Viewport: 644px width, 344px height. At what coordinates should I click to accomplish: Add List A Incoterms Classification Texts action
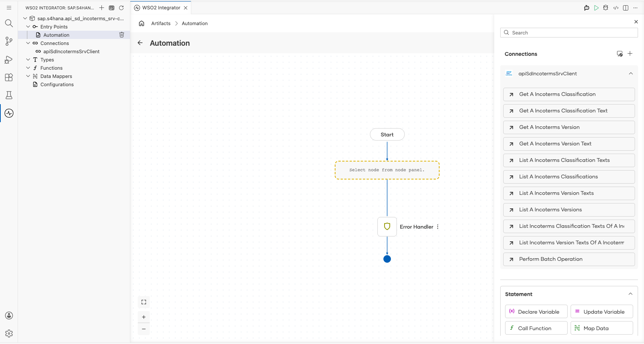569,160
